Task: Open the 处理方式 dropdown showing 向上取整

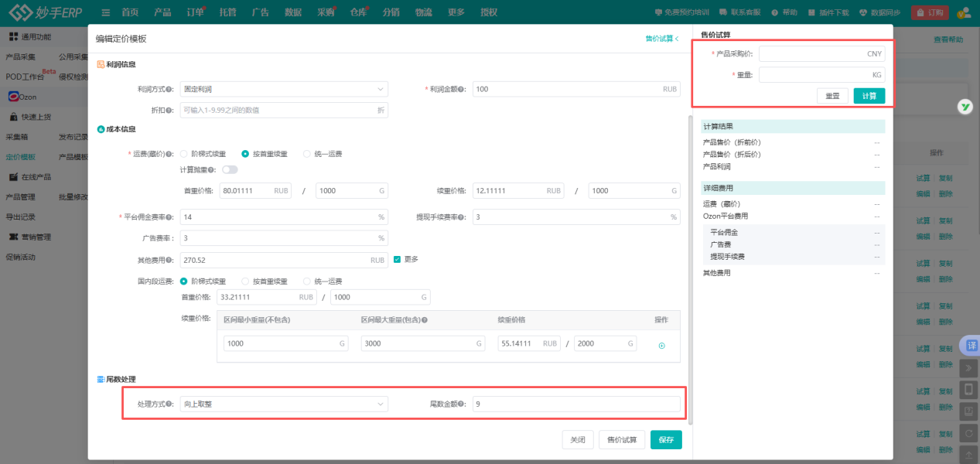Action: (x=283, y=404)
